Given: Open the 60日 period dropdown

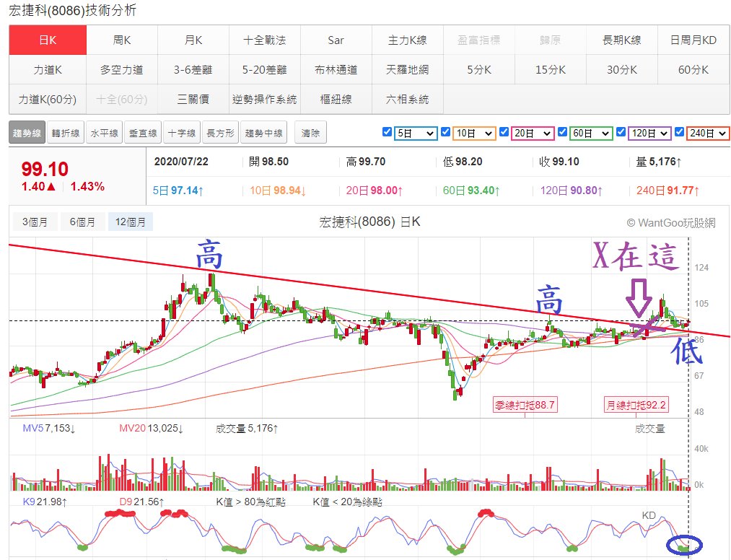Looking at the screenshot, I should [x=591, y=134].
